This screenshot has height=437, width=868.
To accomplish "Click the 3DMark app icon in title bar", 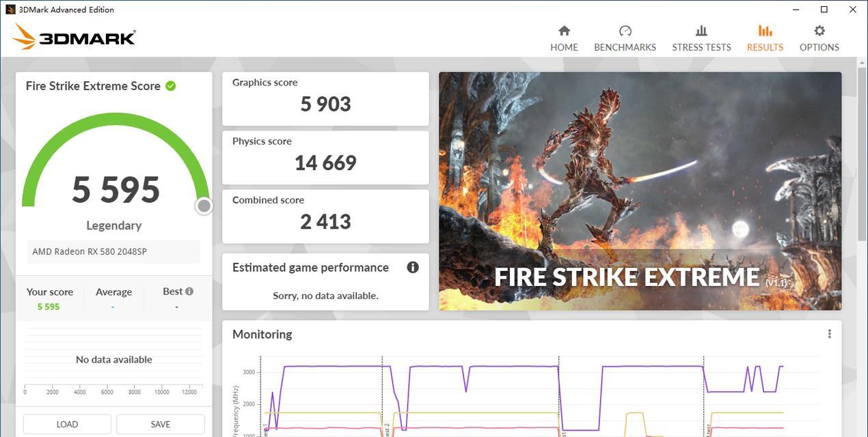I will (10, 10).
